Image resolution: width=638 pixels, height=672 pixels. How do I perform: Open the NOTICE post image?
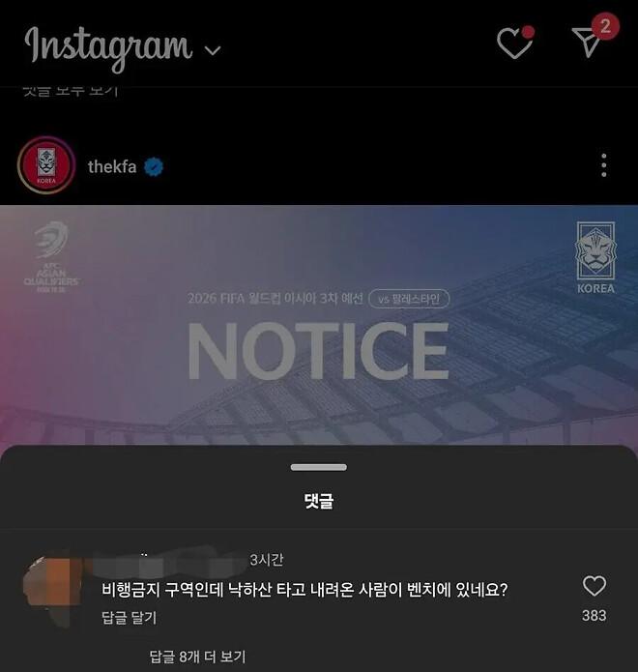(x=319, y=326)
